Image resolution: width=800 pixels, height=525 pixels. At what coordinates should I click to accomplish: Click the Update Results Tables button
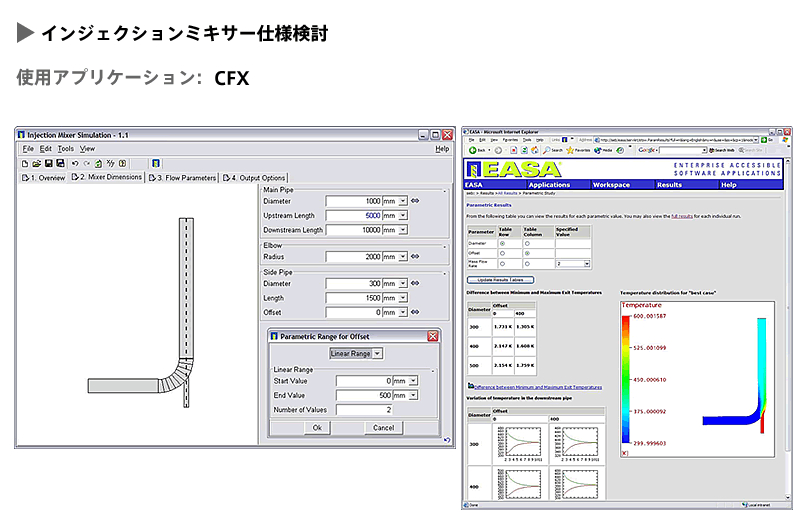click(x=501, y=280)
